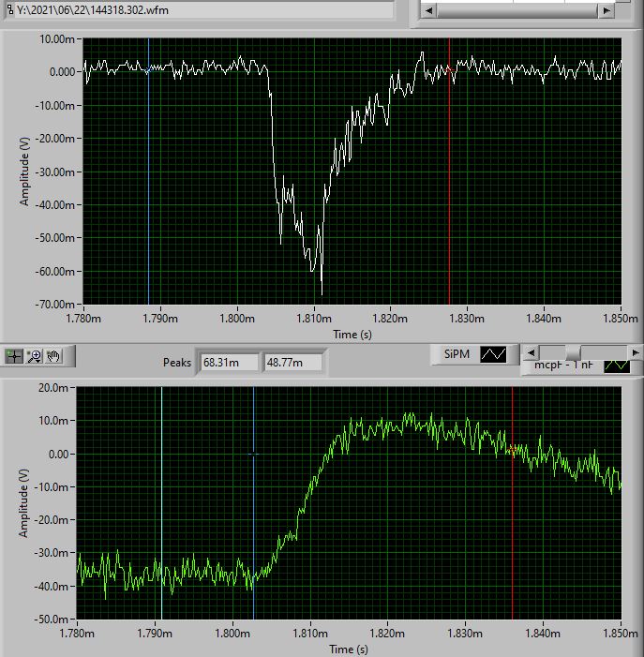The width and height of the screenshot is (644, 657).
Task: Click right arrow of legend scrollbar
Action: point(635,352)
